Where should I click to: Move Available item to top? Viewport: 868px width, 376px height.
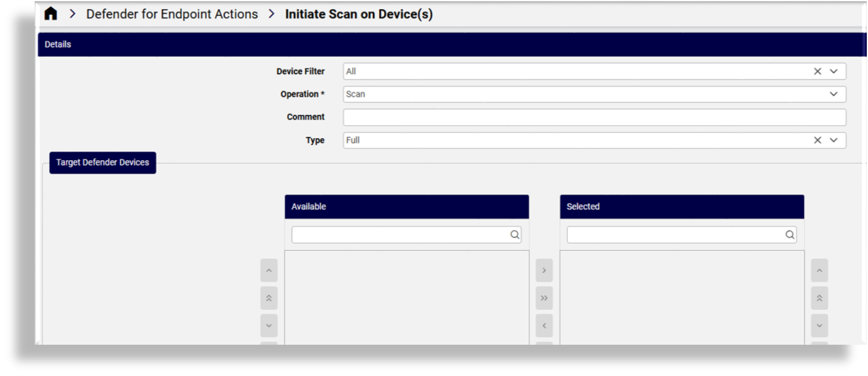click(269, 298)
